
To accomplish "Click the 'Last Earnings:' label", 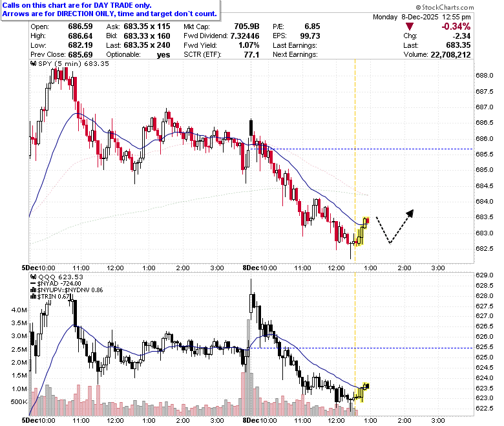I will pyautogui.click(x=295, y=45).
